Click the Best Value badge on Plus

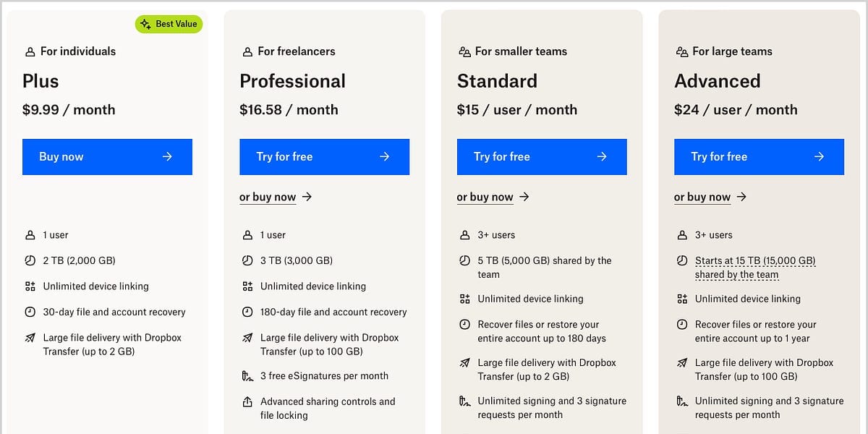169,24
